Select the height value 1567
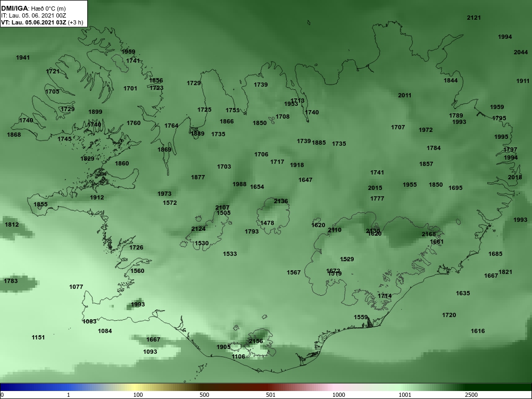 tap(294, 273)
